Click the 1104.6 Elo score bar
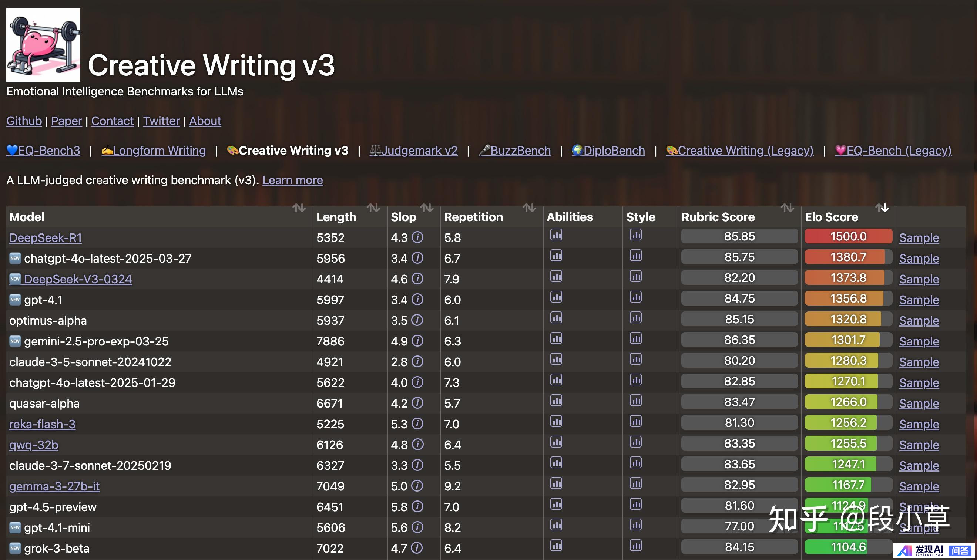 [x=848, y=547]
